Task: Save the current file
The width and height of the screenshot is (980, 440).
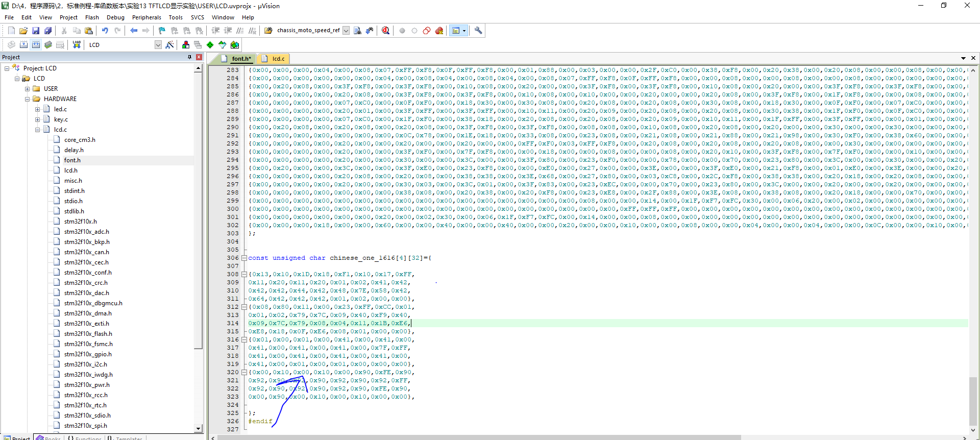Action: (36, 31)
